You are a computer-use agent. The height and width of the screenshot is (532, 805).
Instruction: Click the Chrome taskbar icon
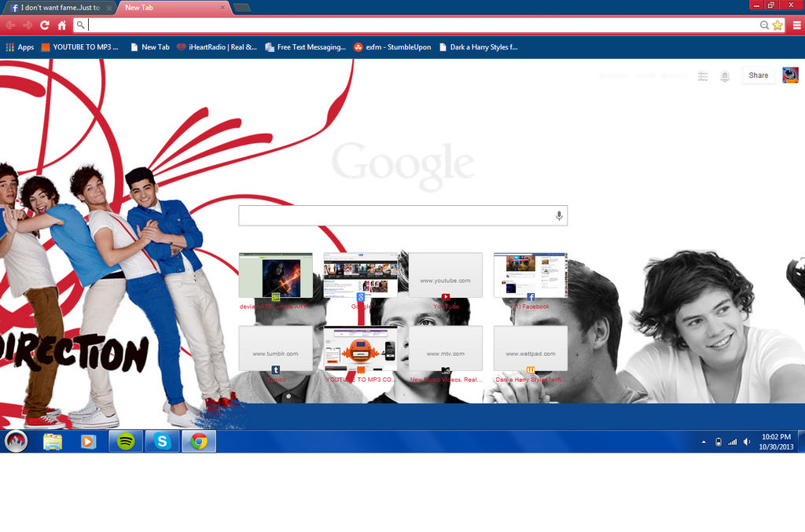pos(199,441)
